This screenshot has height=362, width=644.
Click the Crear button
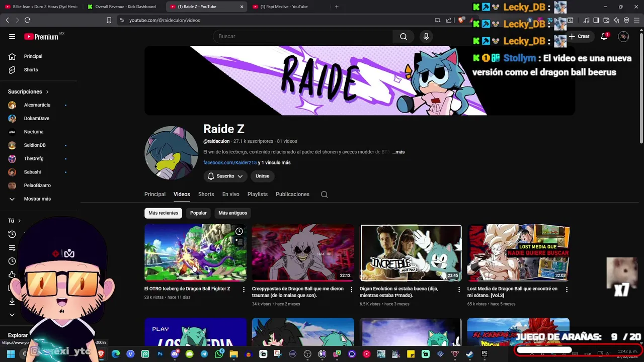coord(579,37)
